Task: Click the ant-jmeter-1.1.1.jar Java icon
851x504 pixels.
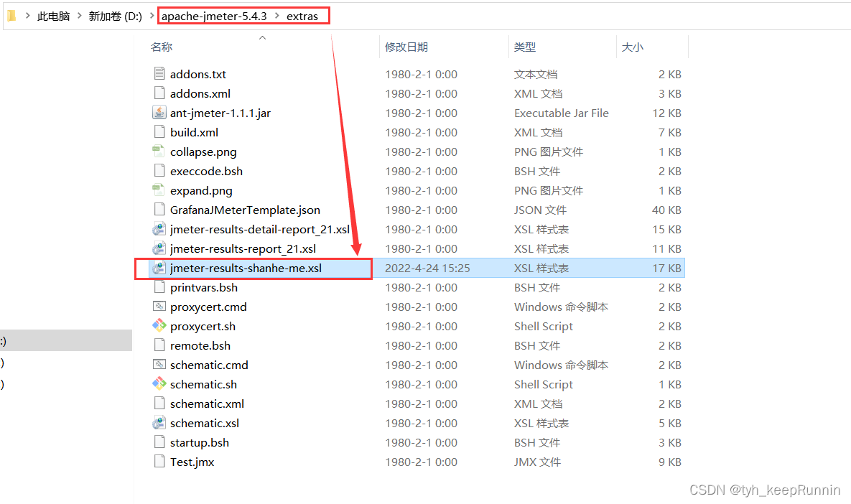Action: (159, 112)
